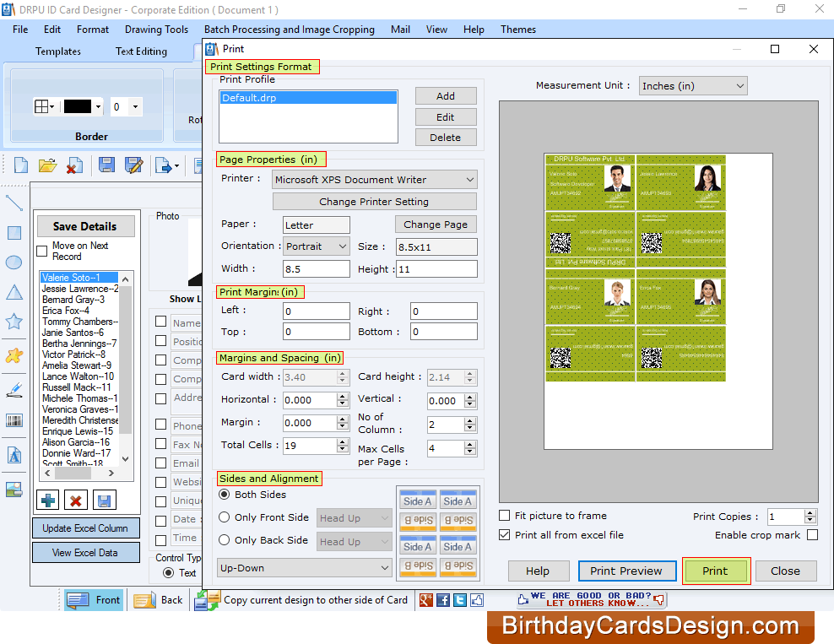Select the Ellipse drawing tool
This screenshot has height=644, width=834.
point(14,262)
